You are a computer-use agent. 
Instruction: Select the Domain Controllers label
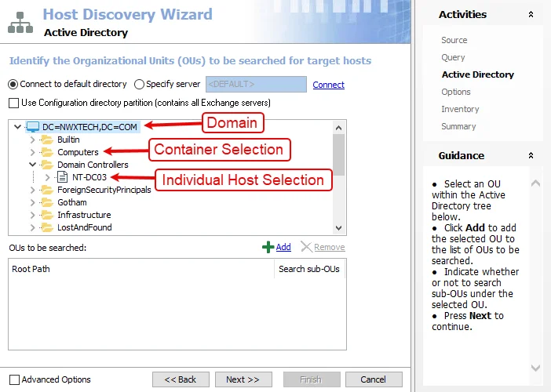tap(93, 165)
